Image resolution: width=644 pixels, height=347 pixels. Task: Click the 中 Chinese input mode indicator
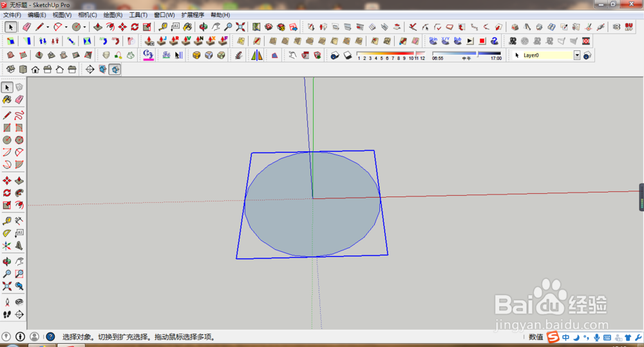[x=566, y=337]
